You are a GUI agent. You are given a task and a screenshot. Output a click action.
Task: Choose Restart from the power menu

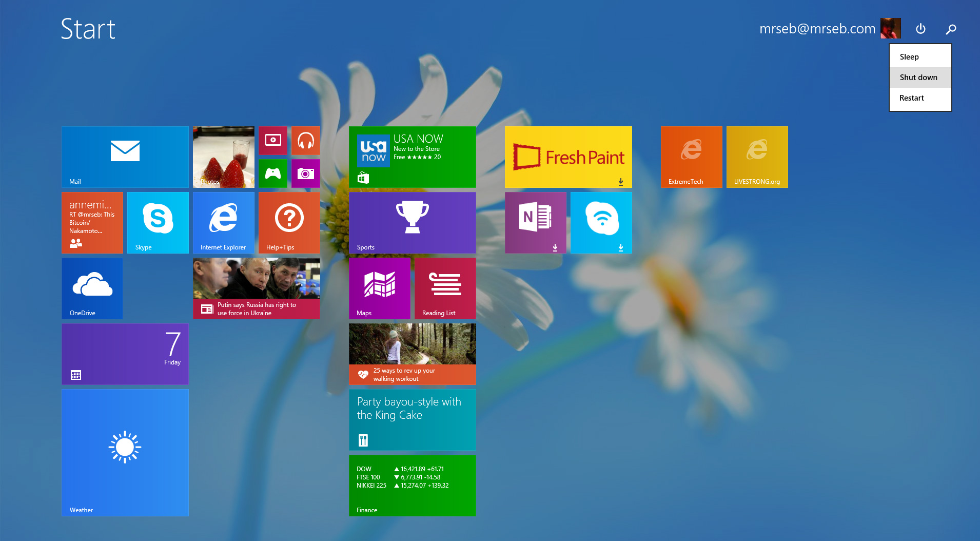pos(912,98)
